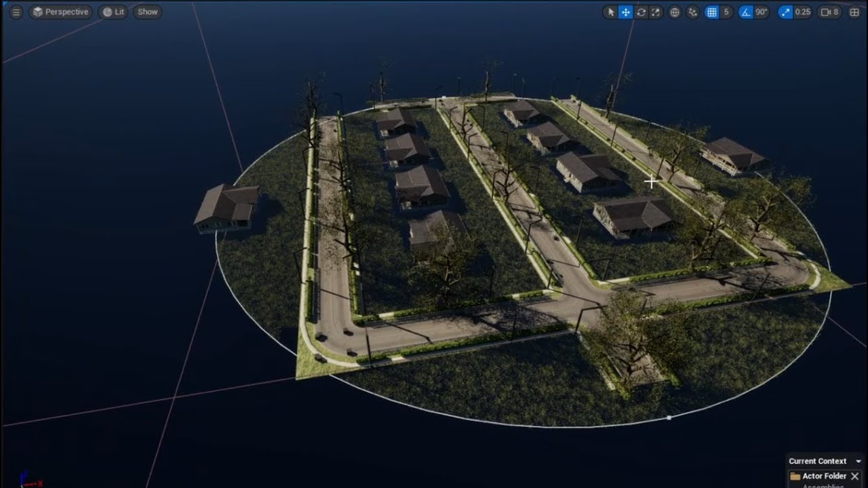Viewport: 868px width, 488px height.
Task: Toggle rotation angle snapping
Action: [x=746, y=12]
